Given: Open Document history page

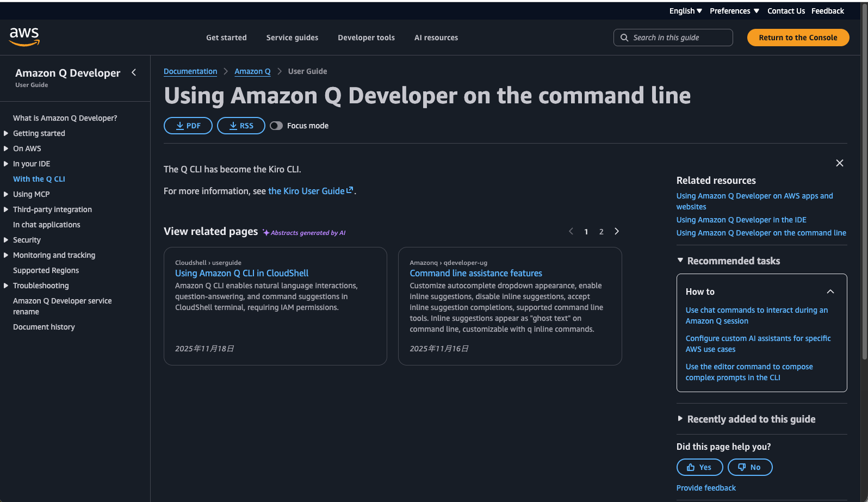Looking at the screenshot, I should (x=44, y=327).
